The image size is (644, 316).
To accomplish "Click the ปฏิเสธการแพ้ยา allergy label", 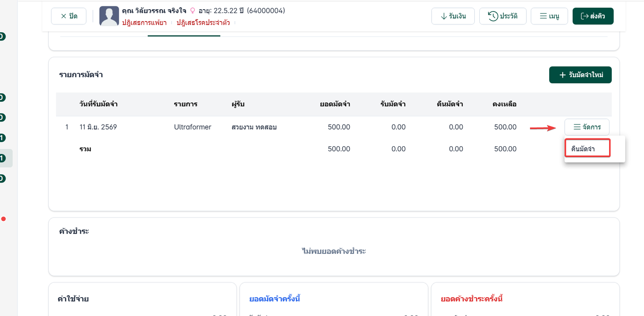I will click(144, 22).
